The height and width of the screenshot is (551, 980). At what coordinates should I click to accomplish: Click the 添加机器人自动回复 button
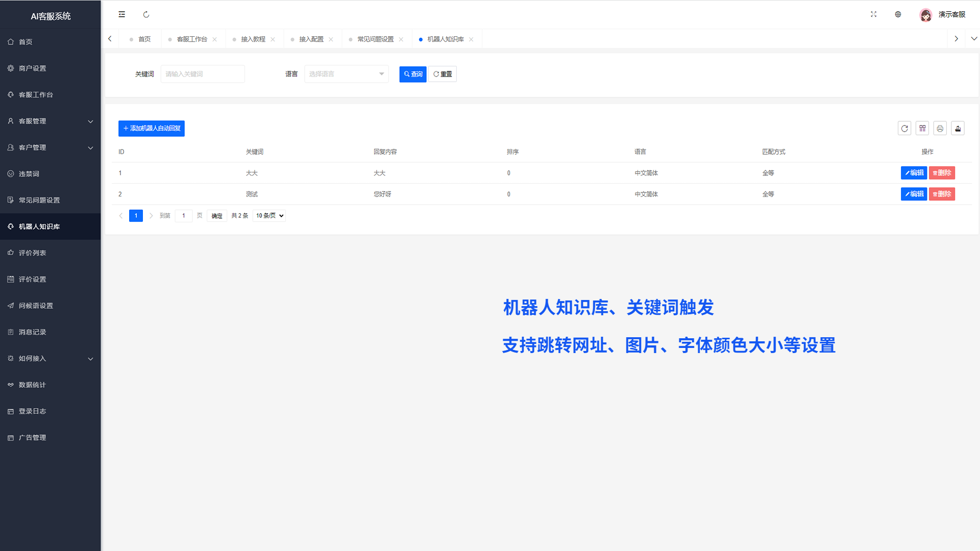point(152,129)
